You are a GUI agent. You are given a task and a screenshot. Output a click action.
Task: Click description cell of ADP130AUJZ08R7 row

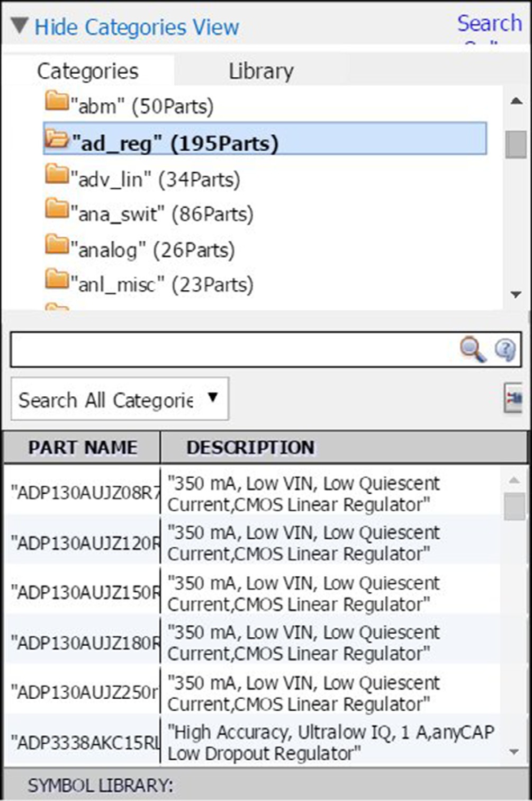303,493
